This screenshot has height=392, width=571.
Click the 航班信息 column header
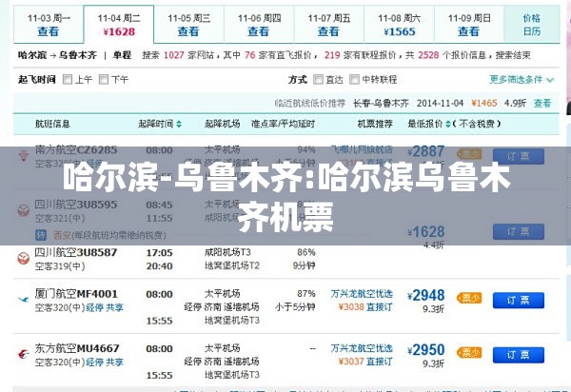coord(52,124)
